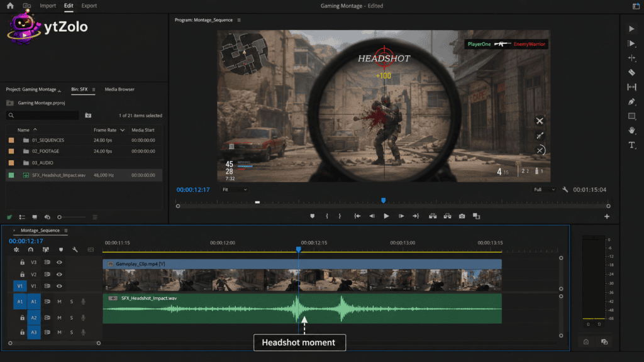Select the Hand tool
This screenshot has width=644, height=362.
click(x=631, y=131)
